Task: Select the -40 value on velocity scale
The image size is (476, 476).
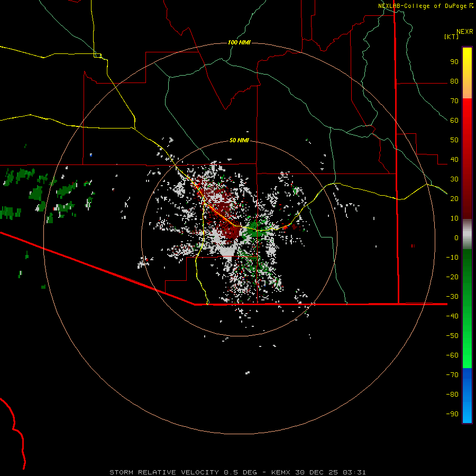Action: [452, 316]
